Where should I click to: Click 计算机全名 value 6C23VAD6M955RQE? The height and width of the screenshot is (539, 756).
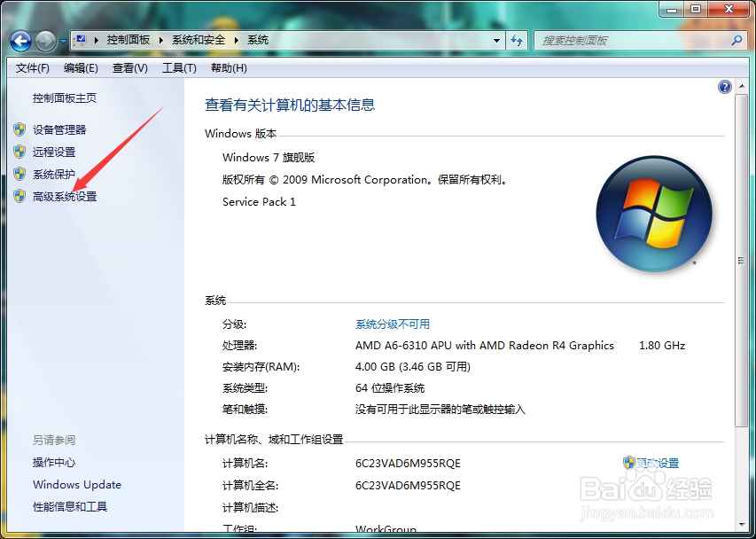(x=408, y=486)
